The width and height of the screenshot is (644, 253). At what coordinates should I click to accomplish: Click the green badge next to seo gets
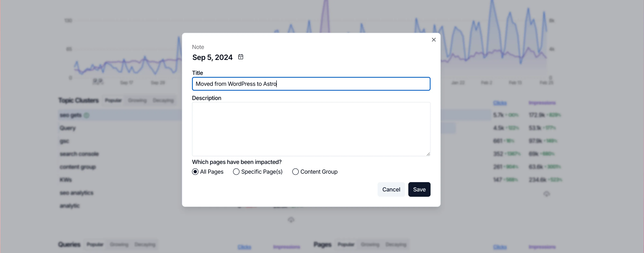pos(86,115)
